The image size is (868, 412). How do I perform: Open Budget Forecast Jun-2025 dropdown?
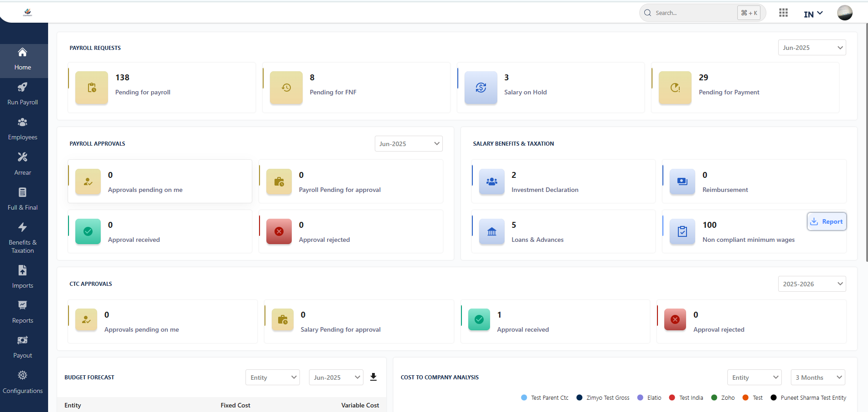[x=336, y=378]
